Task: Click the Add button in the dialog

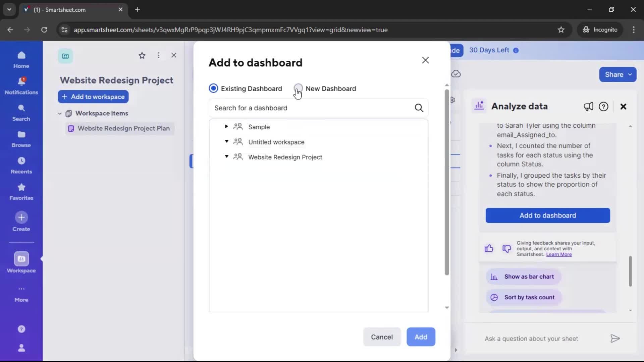Action: point(421,337)
